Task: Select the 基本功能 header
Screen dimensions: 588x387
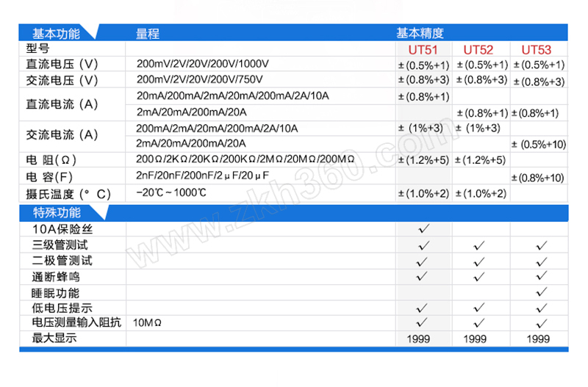Action: 56,34
